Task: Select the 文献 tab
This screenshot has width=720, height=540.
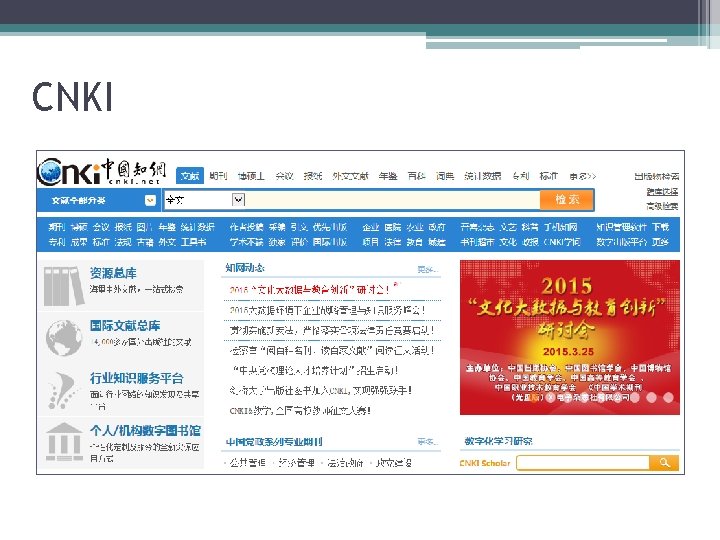Action: (190, 176)
